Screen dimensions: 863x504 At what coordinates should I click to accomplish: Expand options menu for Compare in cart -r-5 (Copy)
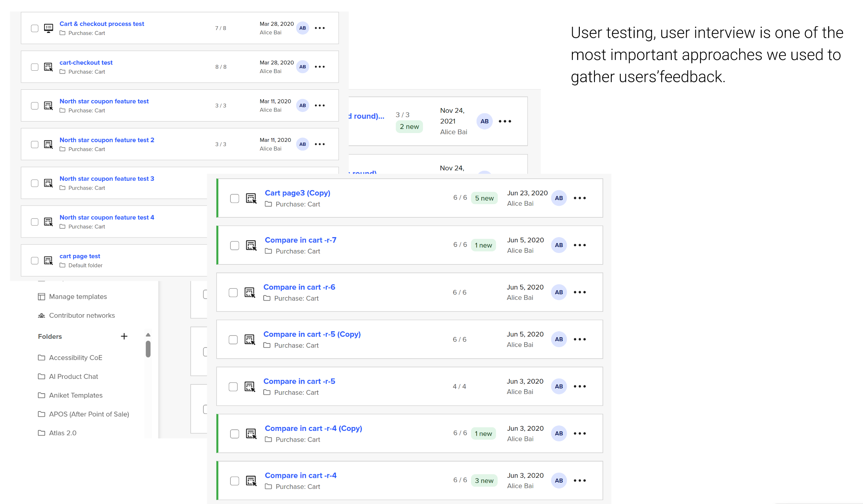point(579,339)
